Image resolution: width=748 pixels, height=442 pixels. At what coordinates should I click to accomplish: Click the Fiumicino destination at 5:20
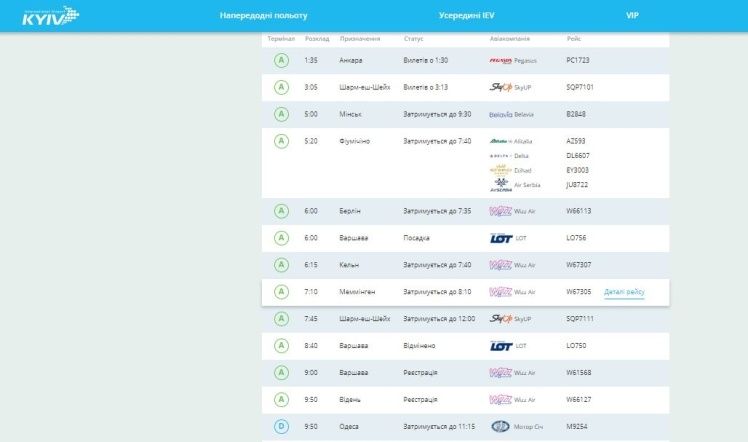(355, 141)
